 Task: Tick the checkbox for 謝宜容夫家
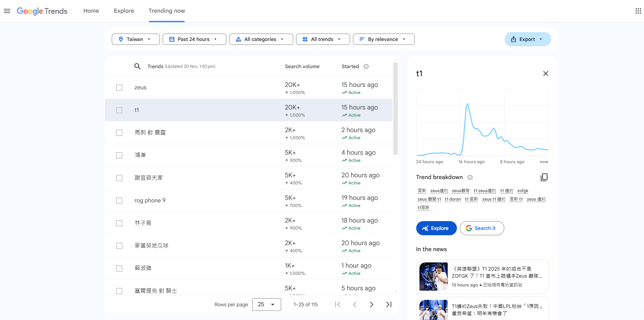pyautogui.click(x=119, y=178)
